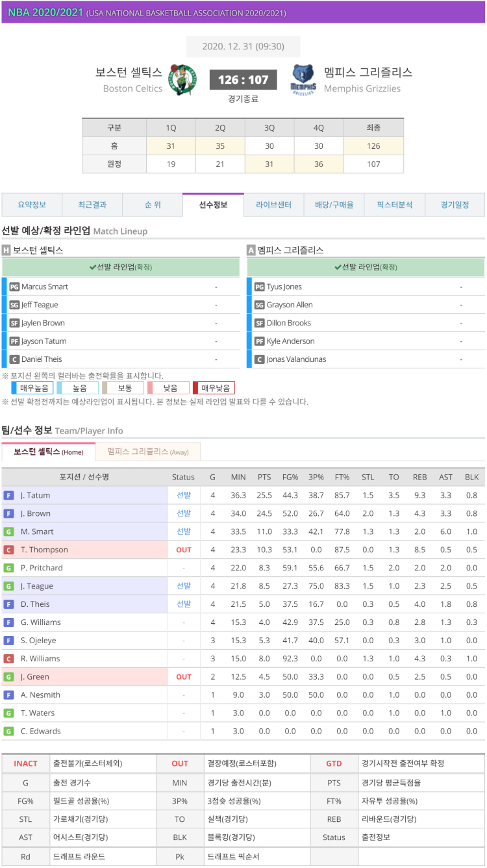487x868 pixels.
Task: Click the Boston Celtics team logo
Action: pos(183,80)
